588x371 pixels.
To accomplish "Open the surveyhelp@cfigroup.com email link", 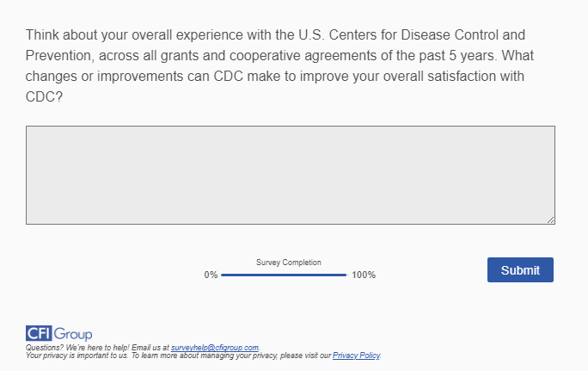I will click(215, 348).
